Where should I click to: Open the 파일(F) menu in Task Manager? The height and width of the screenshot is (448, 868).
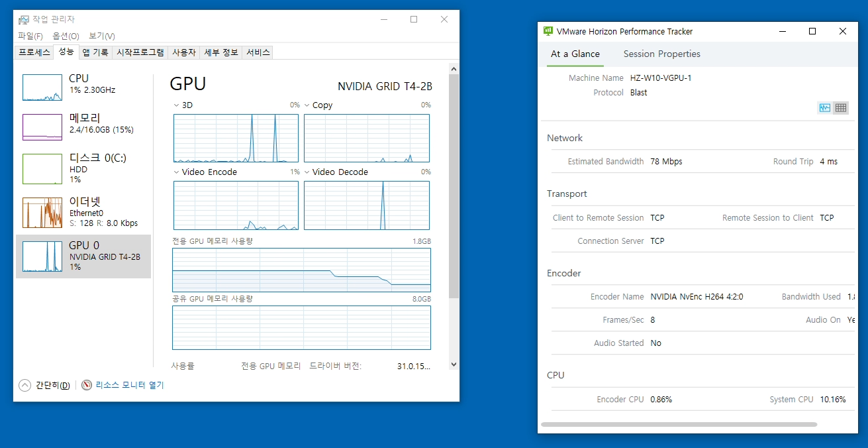click(30, 36)
